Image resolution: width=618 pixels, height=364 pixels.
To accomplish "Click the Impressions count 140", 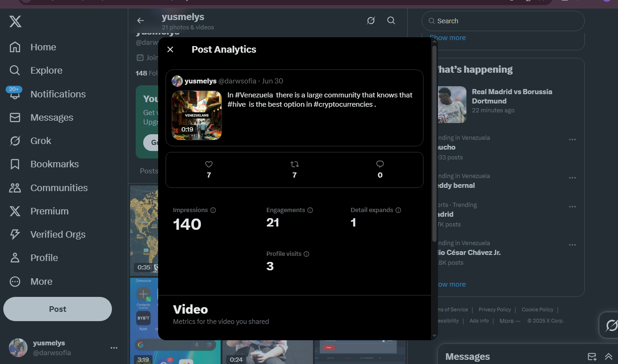I will [187, 224].
